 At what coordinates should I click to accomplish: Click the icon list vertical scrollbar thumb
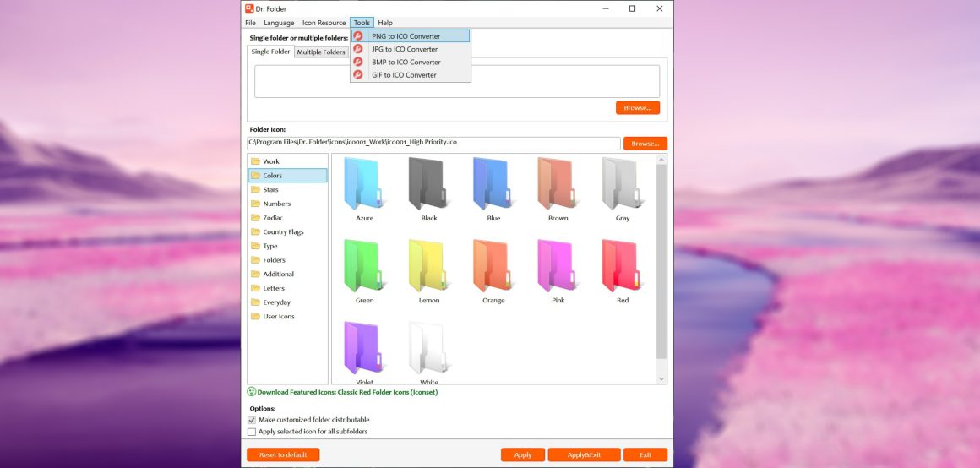[661, 262]
